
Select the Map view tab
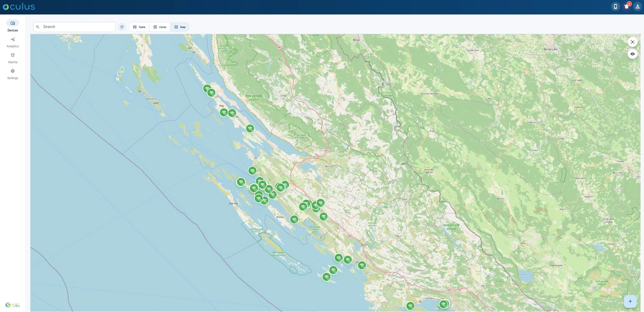pyautogui.click(x=180, y=27)
